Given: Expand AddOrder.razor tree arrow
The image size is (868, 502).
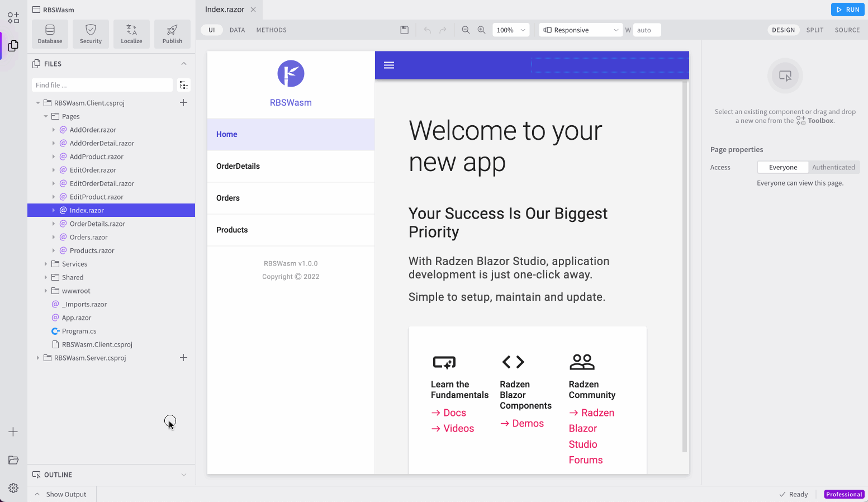Looking at the screenshot, I should click(54, 130).
